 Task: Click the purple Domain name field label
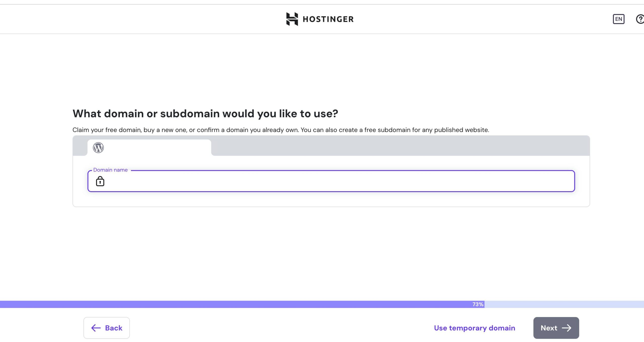tap(110, 170)
